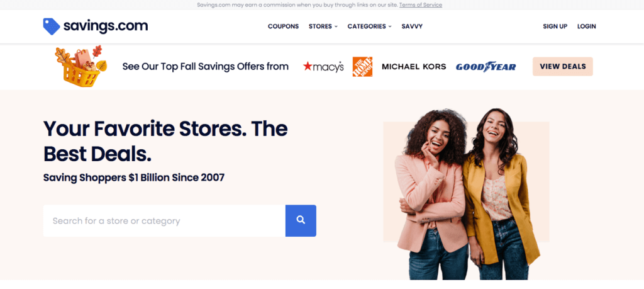The image size is (644, 289).
Task: Open the Savvy menu item
Action: (412, 26)
